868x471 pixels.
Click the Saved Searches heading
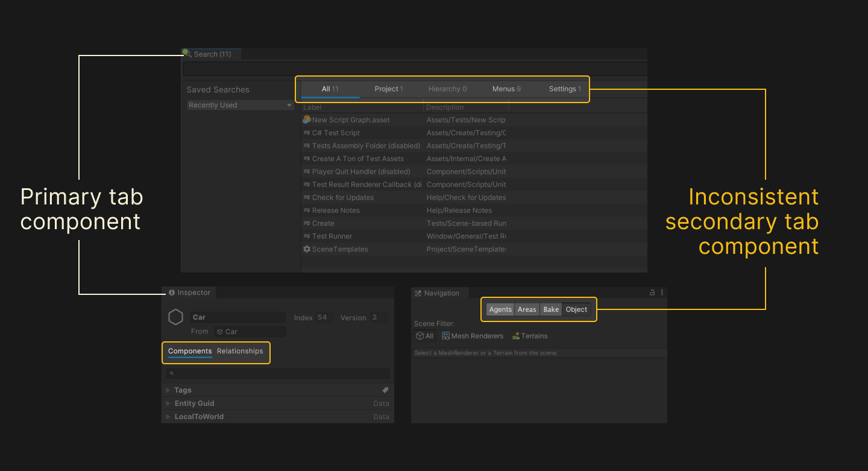(218, 90)
